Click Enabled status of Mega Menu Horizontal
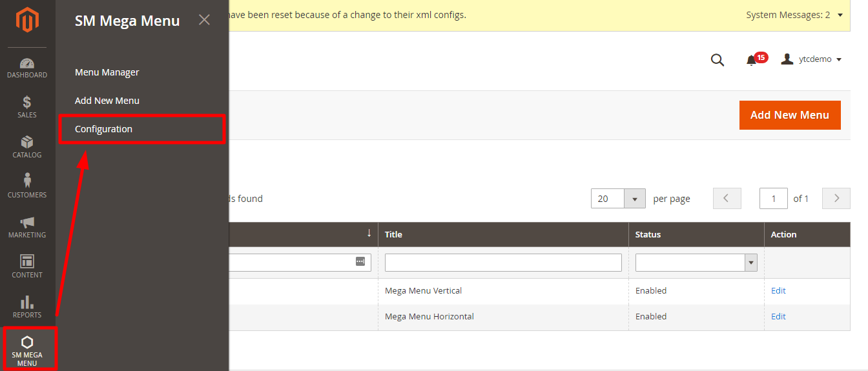The width and height of the screenshot is (868, 371). pos(651,317)
